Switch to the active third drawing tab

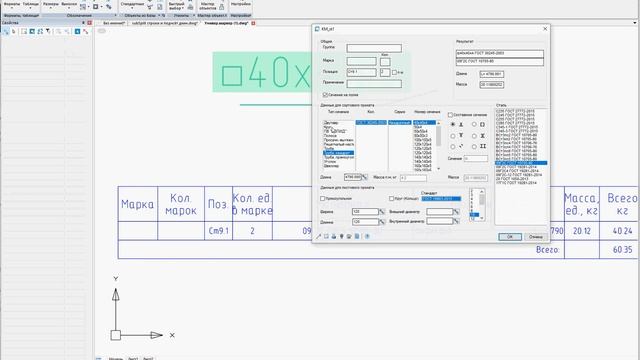tap(226, 23)
